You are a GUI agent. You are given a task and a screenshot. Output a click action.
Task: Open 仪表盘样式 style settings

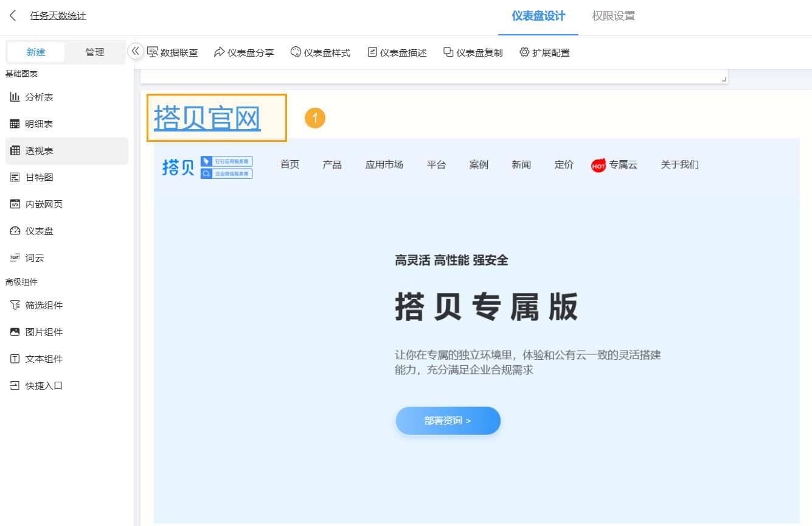tap(321, 52)
